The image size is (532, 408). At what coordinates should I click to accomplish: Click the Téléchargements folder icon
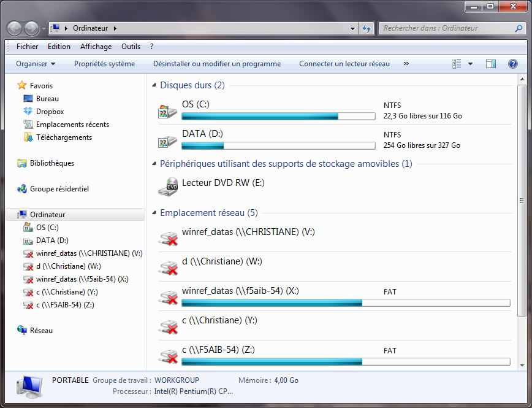point(28,137)
